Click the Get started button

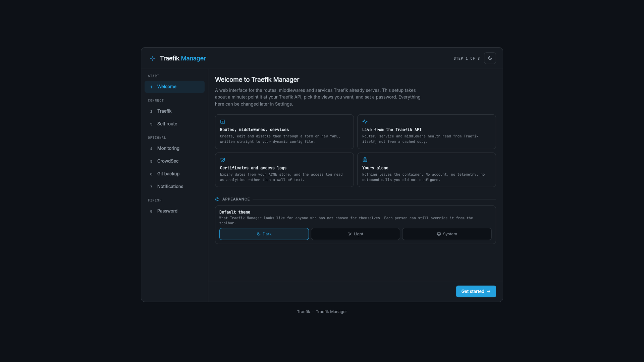point(476,292)
